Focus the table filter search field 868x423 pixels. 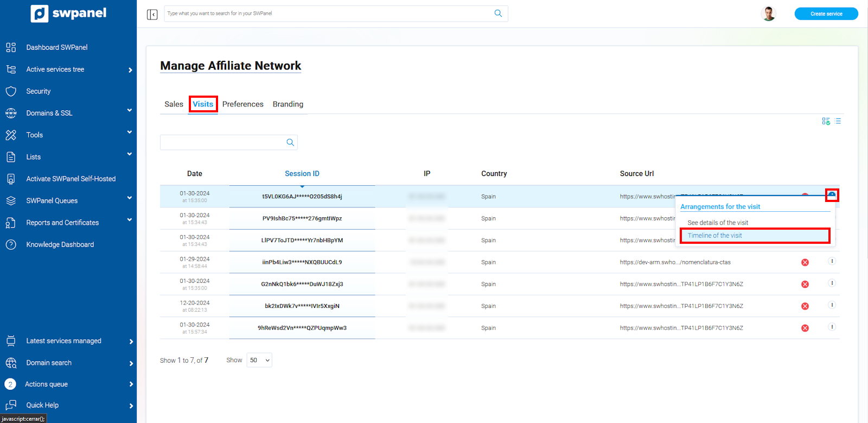222,142
